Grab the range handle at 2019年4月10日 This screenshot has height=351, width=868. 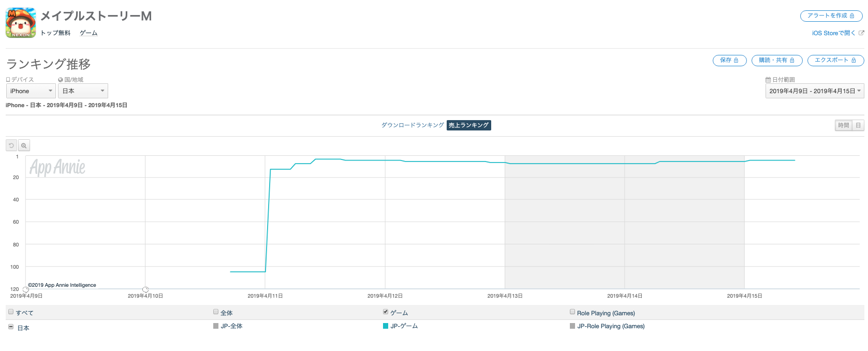(x=145, y=289)
